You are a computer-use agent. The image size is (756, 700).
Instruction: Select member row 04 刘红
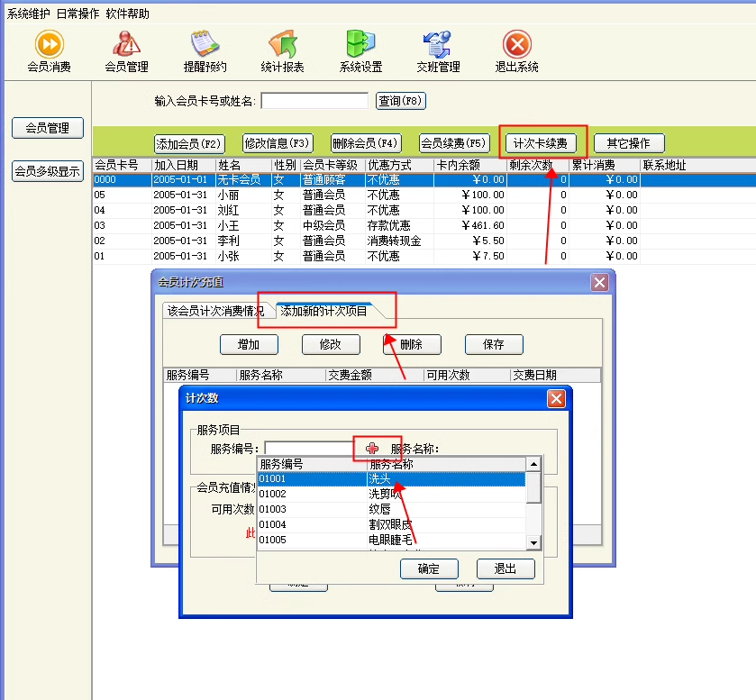424,210
